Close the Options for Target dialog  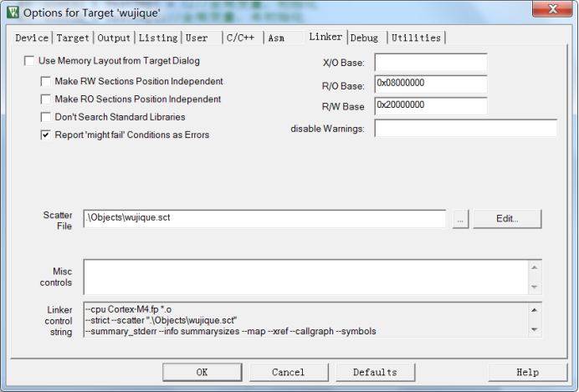click(552, 9)
